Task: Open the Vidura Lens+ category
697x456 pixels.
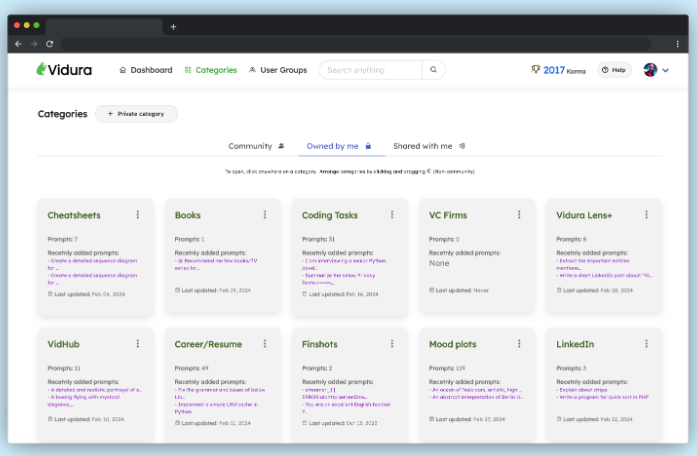Action: click(x=604, y=255)
